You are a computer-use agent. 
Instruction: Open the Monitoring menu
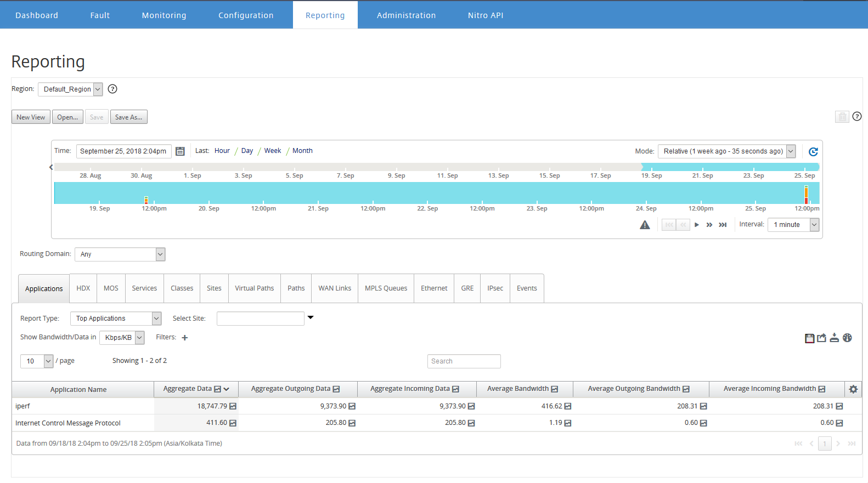point(164,15)
